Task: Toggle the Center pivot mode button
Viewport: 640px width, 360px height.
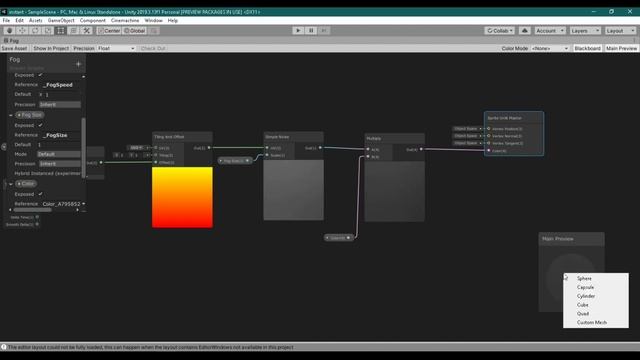Action: point(109,31)
